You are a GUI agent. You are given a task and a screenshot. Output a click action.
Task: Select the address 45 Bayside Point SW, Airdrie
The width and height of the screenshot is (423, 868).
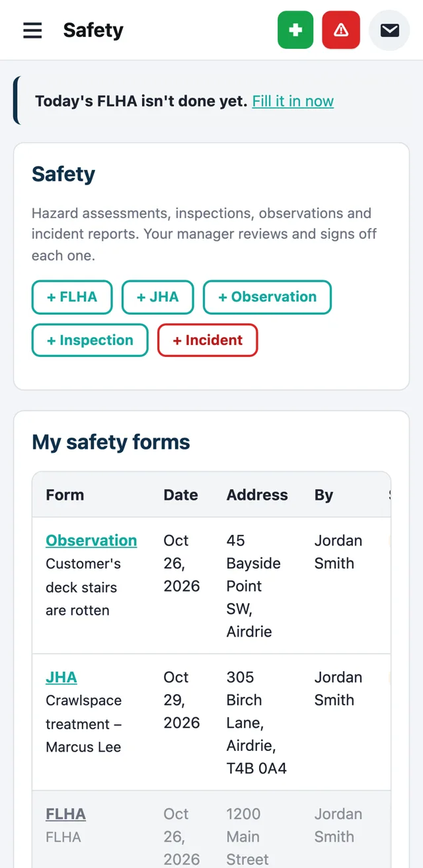254,586
